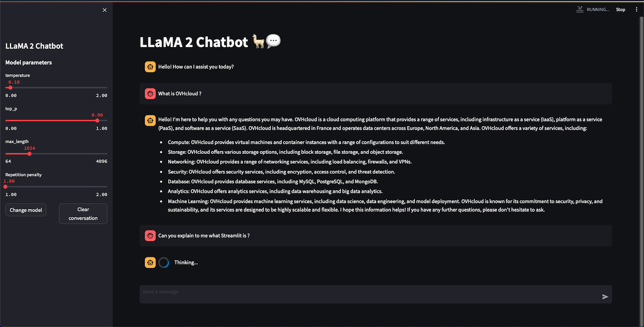Image resolution: width=644 pixels, height=327 pixels.
Task: Clear conversation using the sidebar button
Action: click(x=83, y=214)
